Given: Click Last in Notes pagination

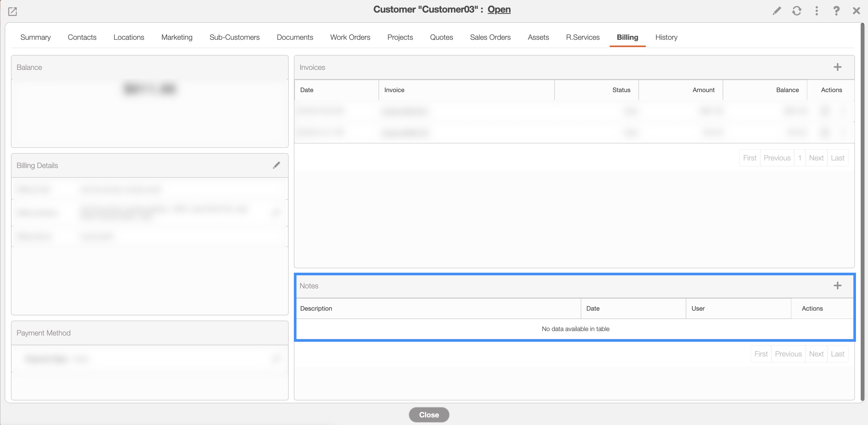Looking at the screenshot, I should (x=837, y=354).
